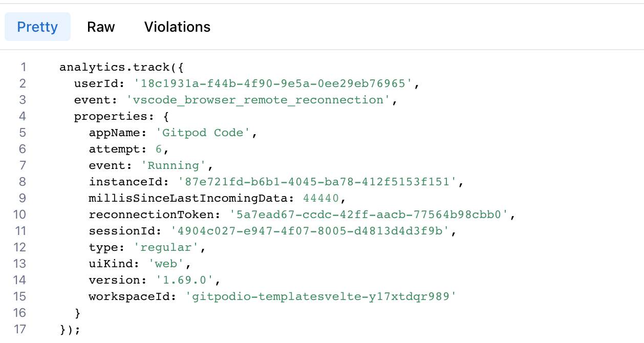The image size is (644, 343).
Task: Switch to the Raw tab
Action: [x=100, y=27]
